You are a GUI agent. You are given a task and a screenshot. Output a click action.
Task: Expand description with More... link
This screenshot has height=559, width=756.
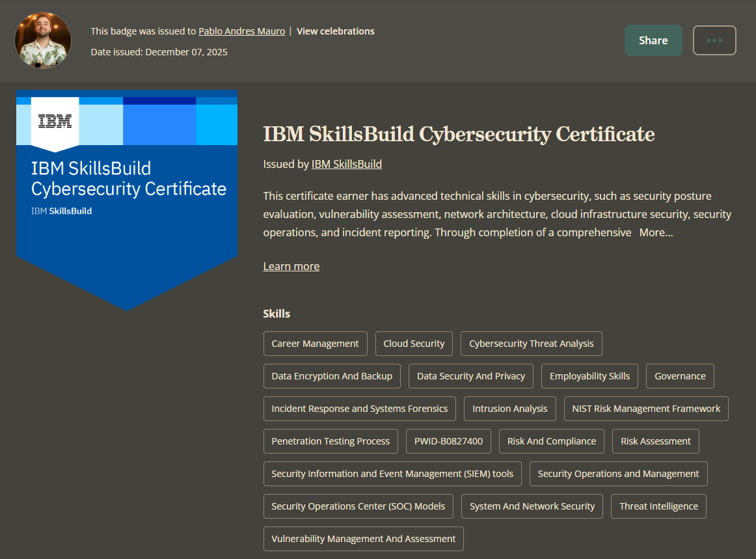click(656, 232)
